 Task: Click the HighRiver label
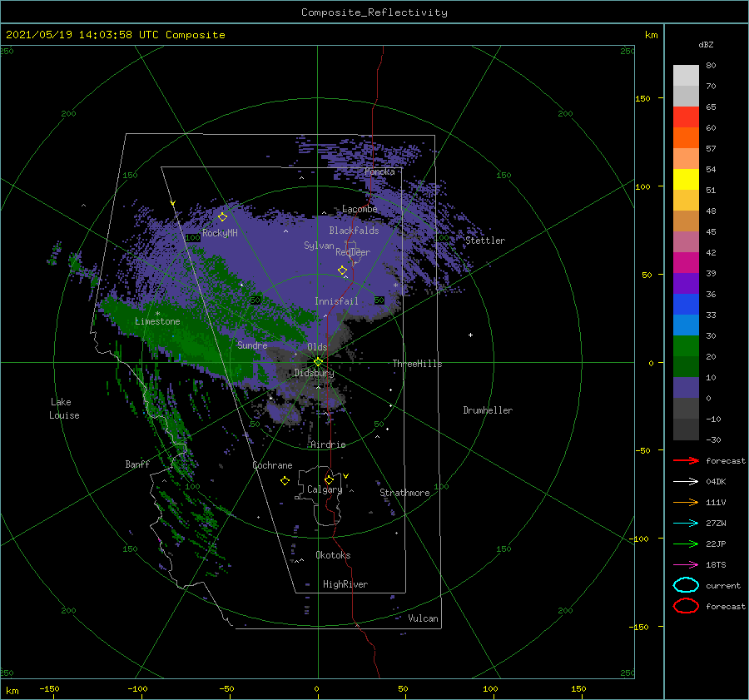345,584
